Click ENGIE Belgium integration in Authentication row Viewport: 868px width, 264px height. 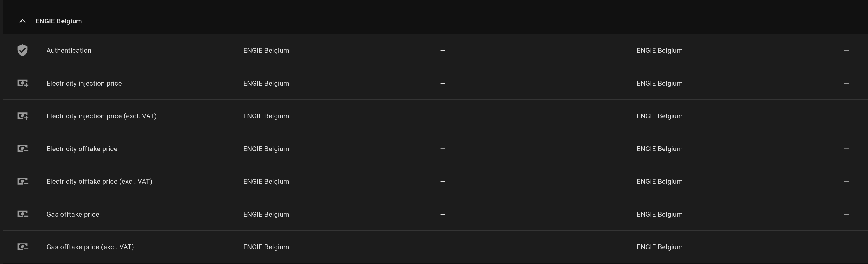[266, 51]
